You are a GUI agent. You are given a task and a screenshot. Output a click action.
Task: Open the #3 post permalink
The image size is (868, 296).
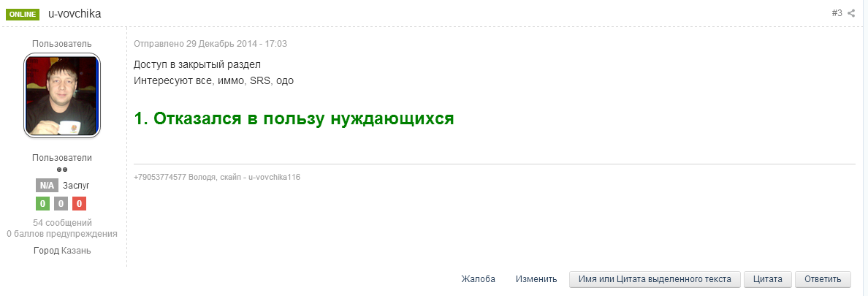[x=837, y=13]
